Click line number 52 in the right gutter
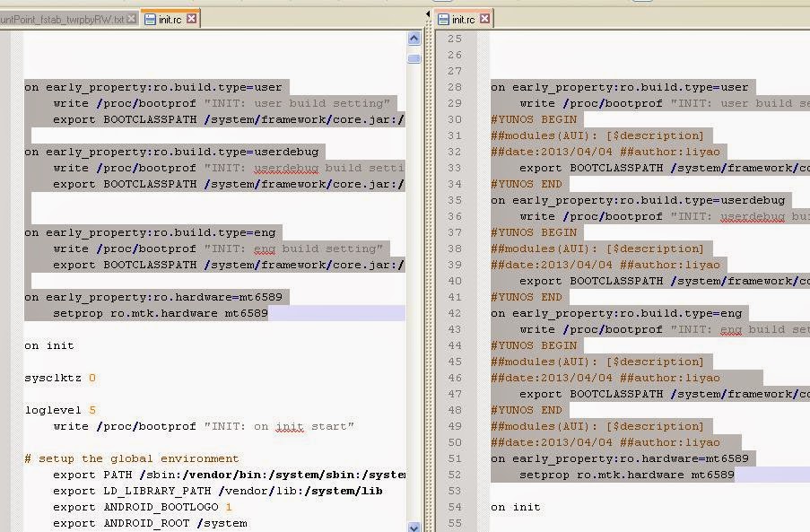Image resolution: width=810 pixels, height=532 pixels. [456, 475]
